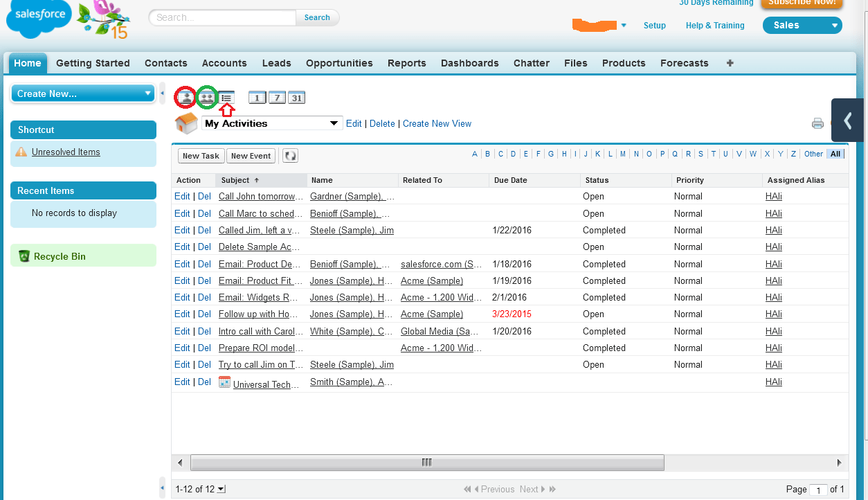Open the Chatter tab
The height and width of the screenshot is (500, 868).
[532, 63]
